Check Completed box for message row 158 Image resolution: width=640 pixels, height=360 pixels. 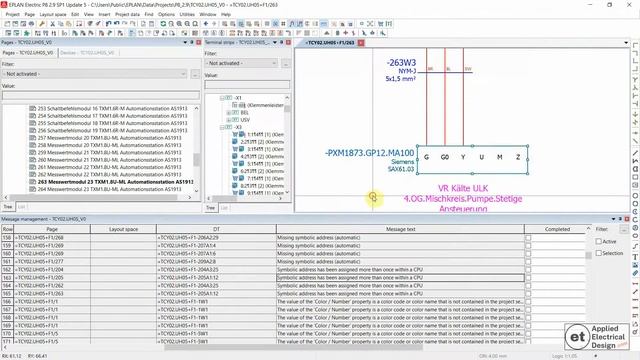tap(528, 238)
